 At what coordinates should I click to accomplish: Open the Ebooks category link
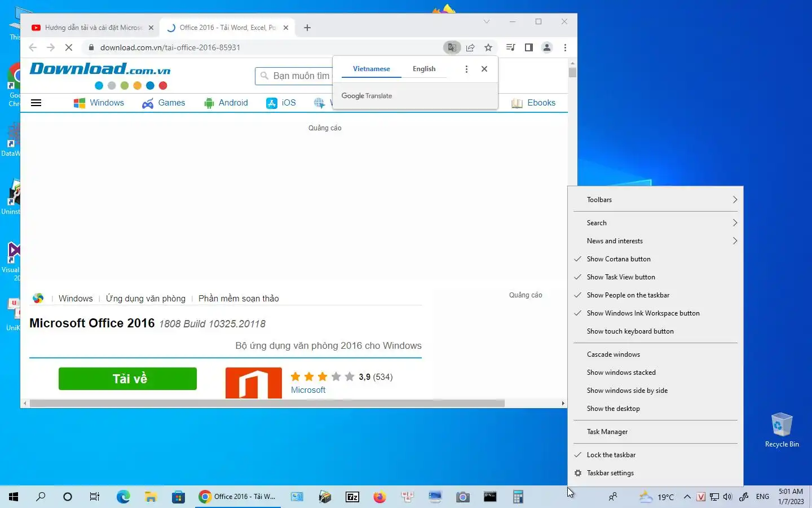[x=533, y=103]
